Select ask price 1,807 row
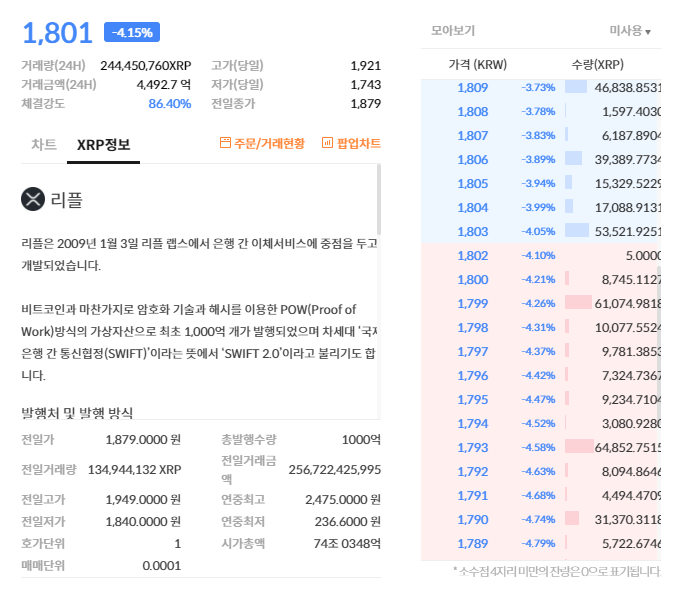The image size is (679, 615). 541,136
